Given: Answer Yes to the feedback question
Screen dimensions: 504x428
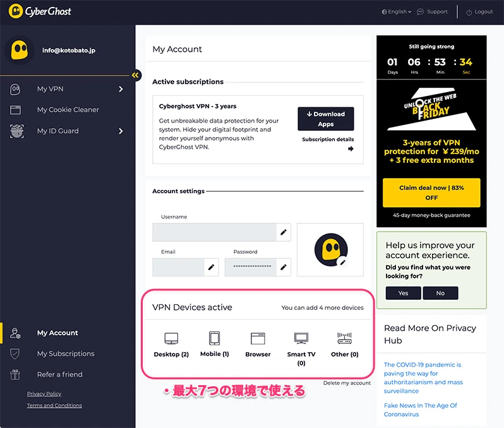Looking at the screenshot, I should pyautogui.click(x=403, y=293).
